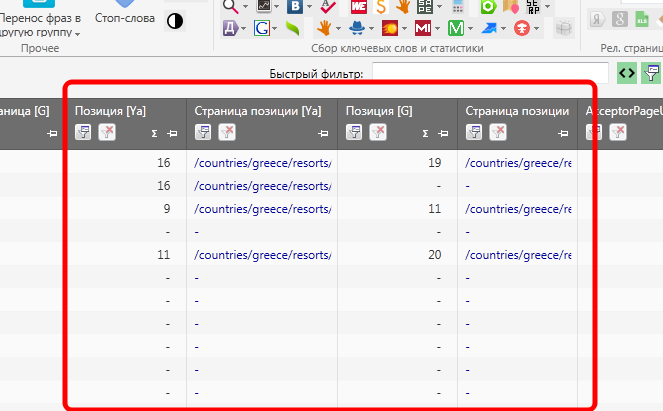Click the funnel filter icon beside quick filter
This screenshot has height=411, width=663.
[652, 72]
